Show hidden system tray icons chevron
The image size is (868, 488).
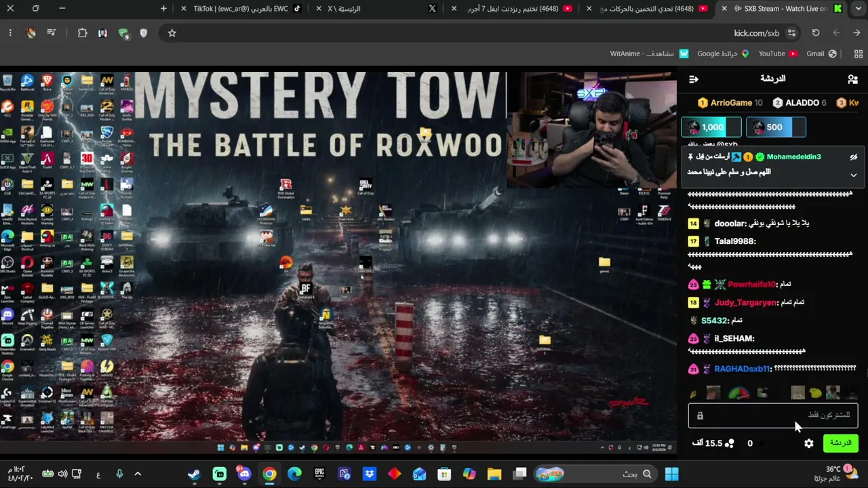[138, 474]
